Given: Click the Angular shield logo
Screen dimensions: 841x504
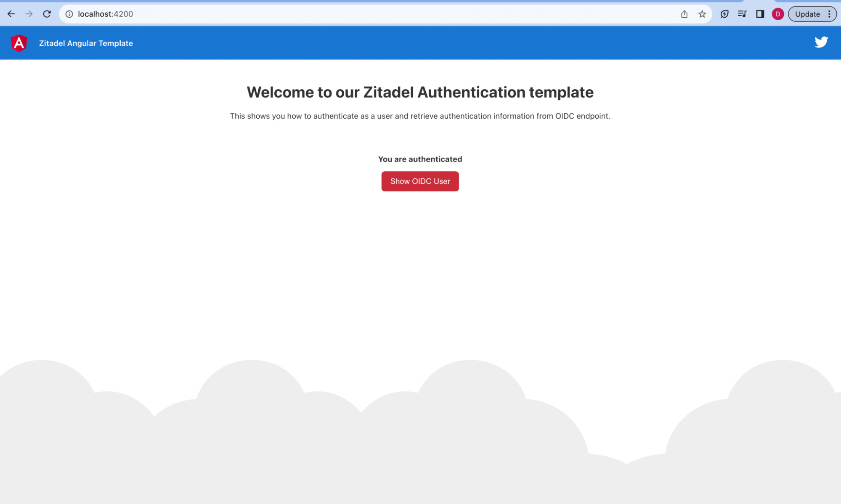Looking at the screenshot, I should (19, 43).
